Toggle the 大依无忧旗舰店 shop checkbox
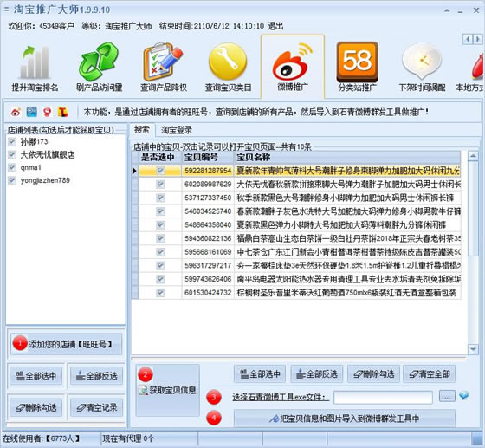Image resolution: width=485 pixels, height=448 pixels. click(x=12, y=154)
